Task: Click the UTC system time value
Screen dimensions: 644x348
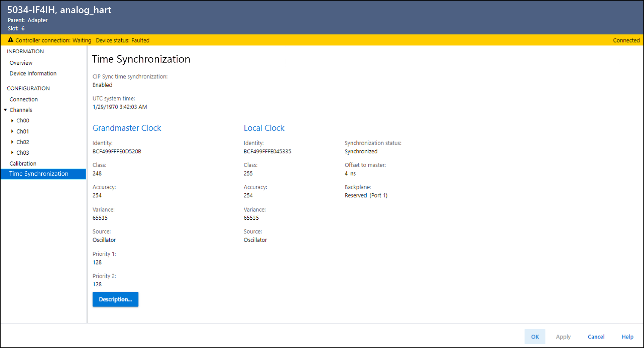Action: coord(120,107)
